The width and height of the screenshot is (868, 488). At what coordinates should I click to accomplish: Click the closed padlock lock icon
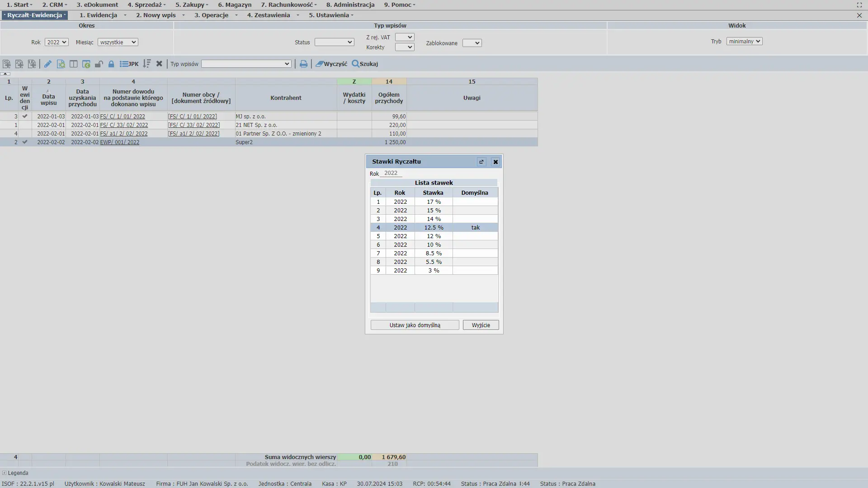[x=111, y=64]
